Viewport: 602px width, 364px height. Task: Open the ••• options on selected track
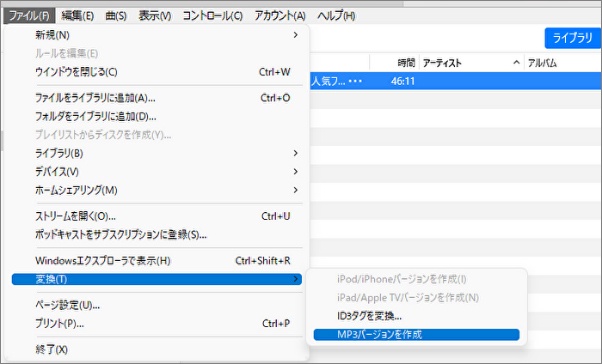pos(355,81)
